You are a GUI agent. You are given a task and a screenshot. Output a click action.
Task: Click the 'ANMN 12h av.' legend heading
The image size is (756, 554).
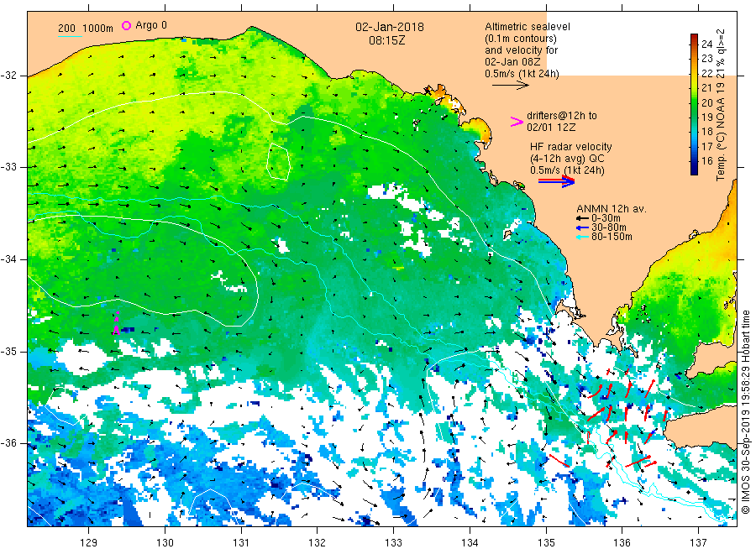click(x=612, y=209)
